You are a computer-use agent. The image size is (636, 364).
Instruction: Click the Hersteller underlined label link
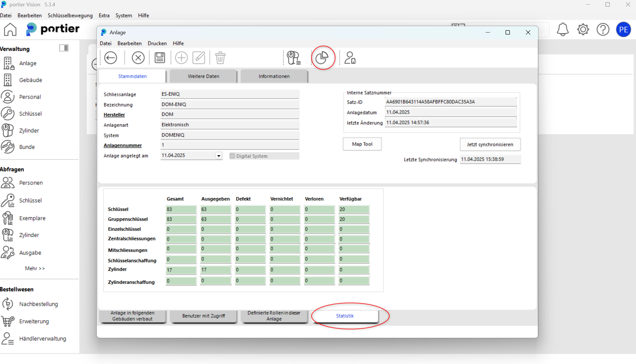(x=114, y=115)
